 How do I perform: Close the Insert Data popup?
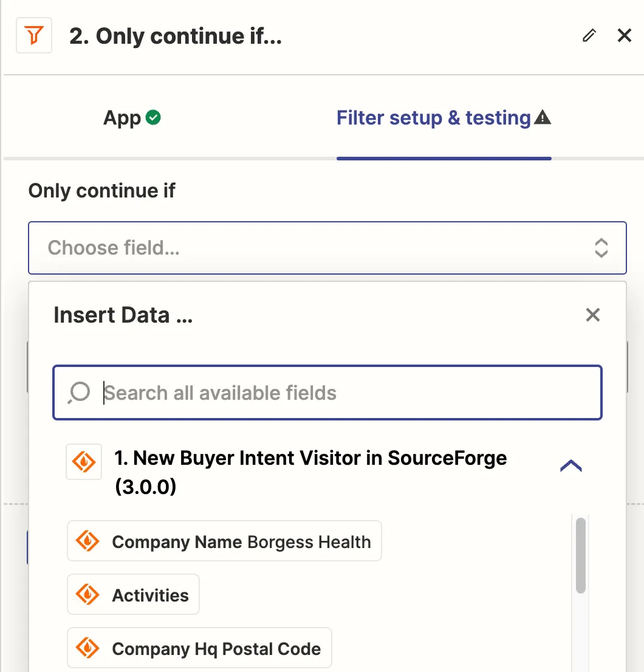592,315
